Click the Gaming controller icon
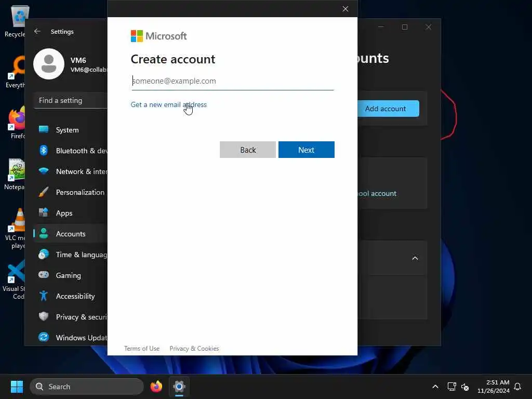The width and height of the screenshot is (532, 399). pos(44,274)
